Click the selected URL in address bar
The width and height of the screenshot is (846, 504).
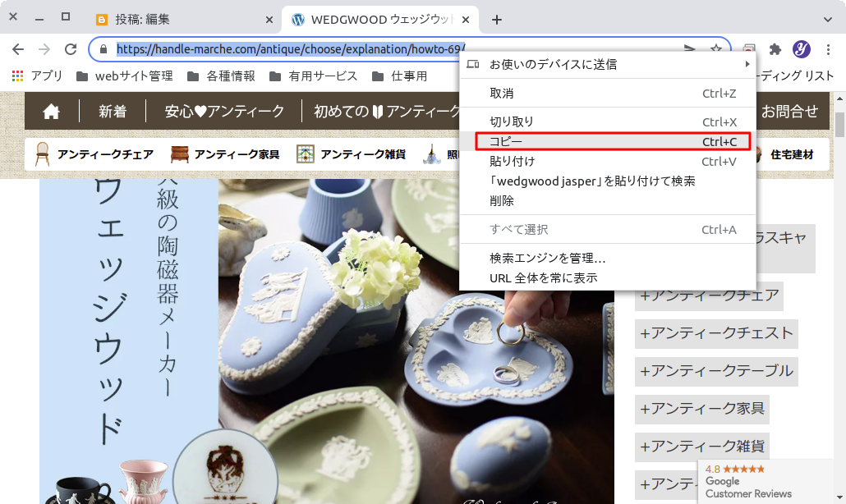pyautogui.click(x=290, y=49)
